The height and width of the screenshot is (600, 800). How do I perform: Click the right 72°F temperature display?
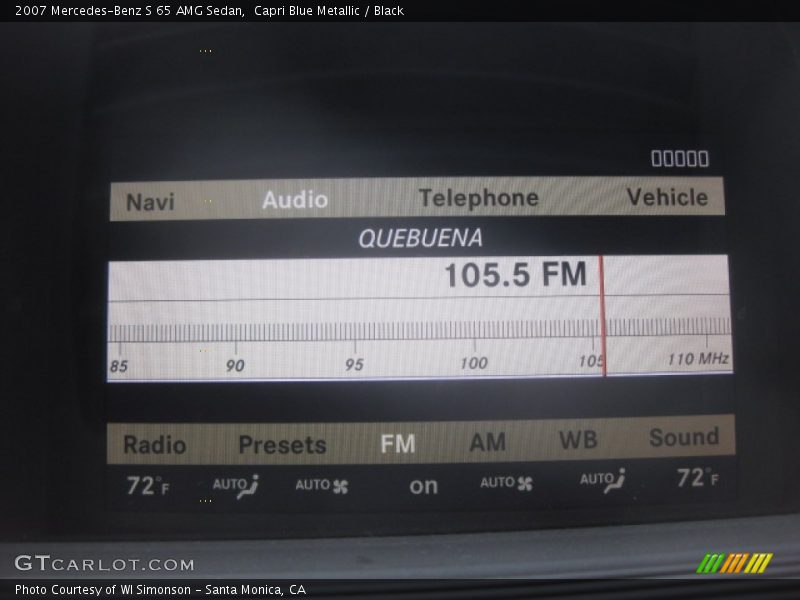pos(697,478)
